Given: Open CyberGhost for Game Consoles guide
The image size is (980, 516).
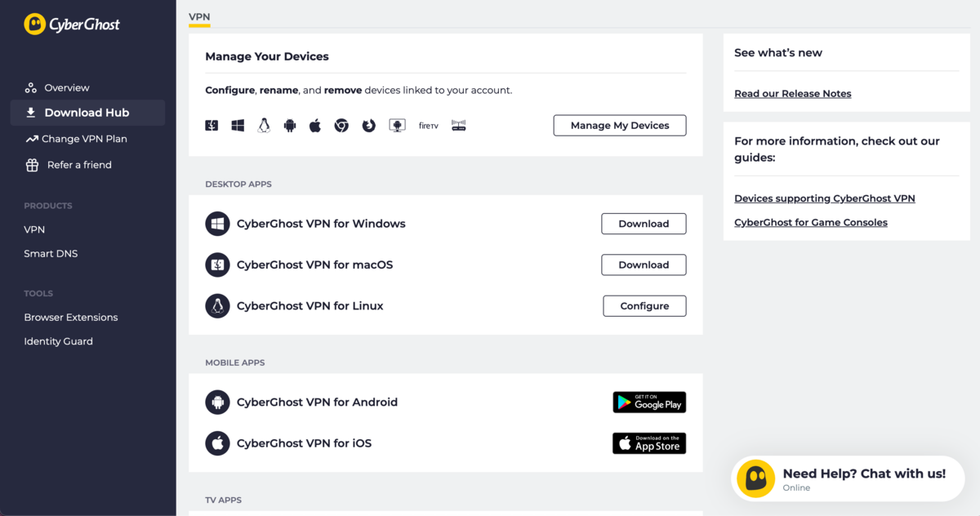Looking at the screenshot, I should (810, 222).
